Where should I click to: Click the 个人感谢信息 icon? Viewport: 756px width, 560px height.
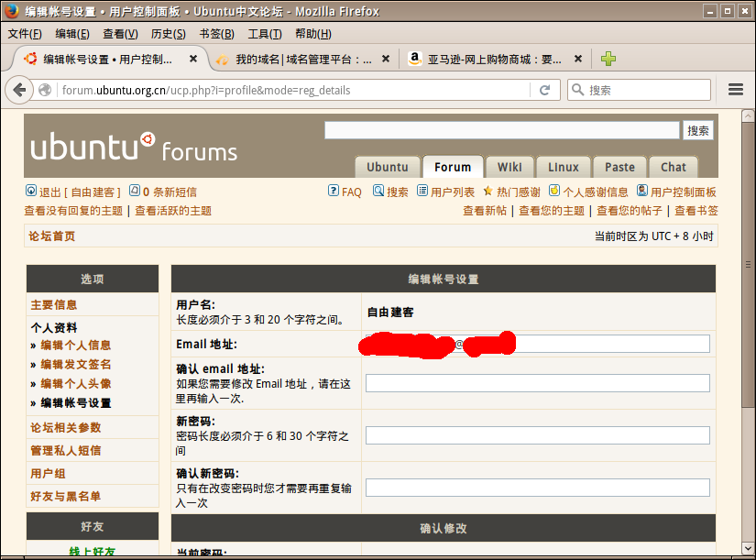[x=554, y=191]
